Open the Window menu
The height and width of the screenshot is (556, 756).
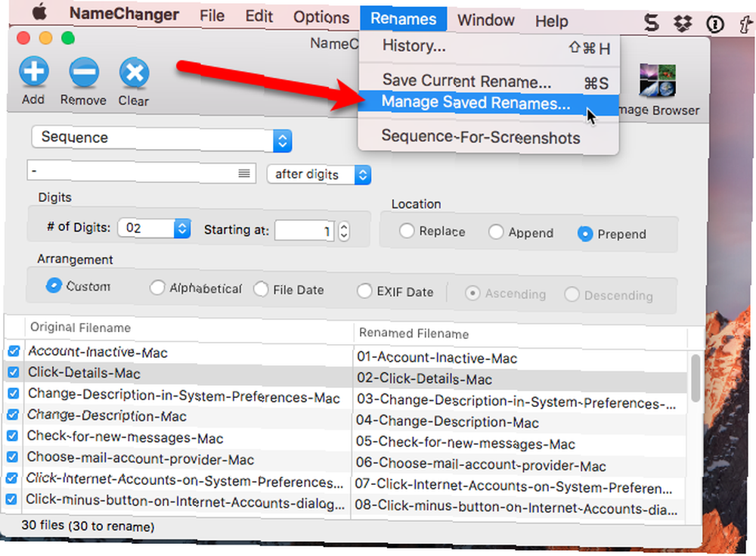click(486, 20)
